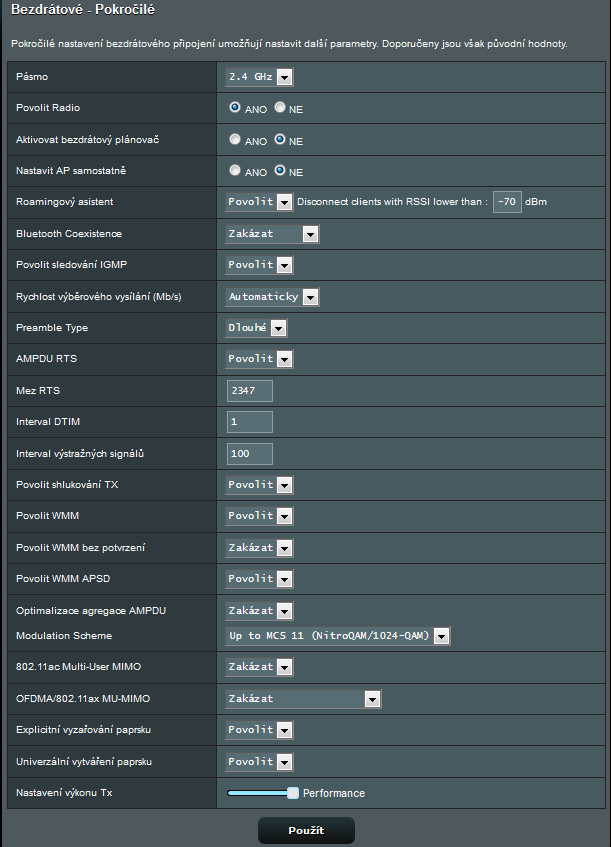
Task: Enable ANO for Aktivovat bezdrátový plánovač
Action: [x=235, y=140]
